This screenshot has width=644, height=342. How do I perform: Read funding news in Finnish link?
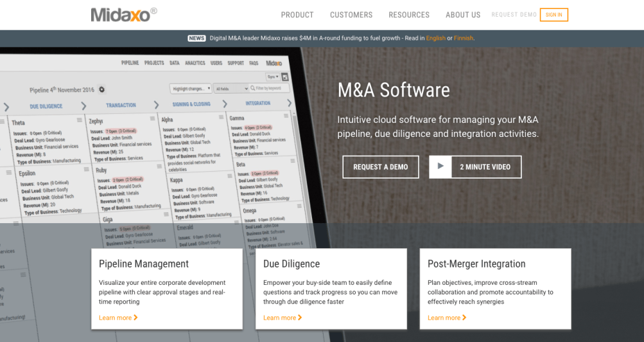click(x=464, y=38)
